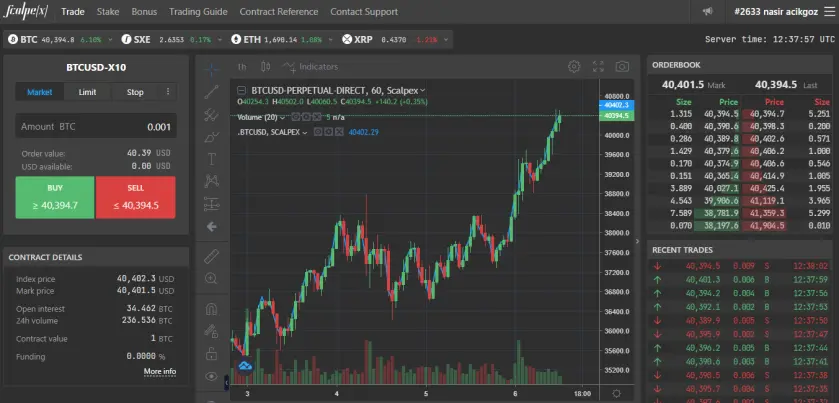Open the Bonus menu item
Viewport: 839px width, 403px height.
(144, 11)
